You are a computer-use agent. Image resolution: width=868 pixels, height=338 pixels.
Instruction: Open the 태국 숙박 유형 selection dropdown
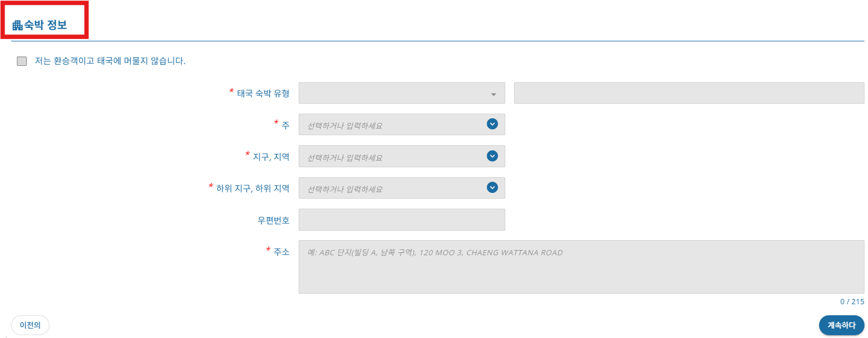click(x=402, y=93)
